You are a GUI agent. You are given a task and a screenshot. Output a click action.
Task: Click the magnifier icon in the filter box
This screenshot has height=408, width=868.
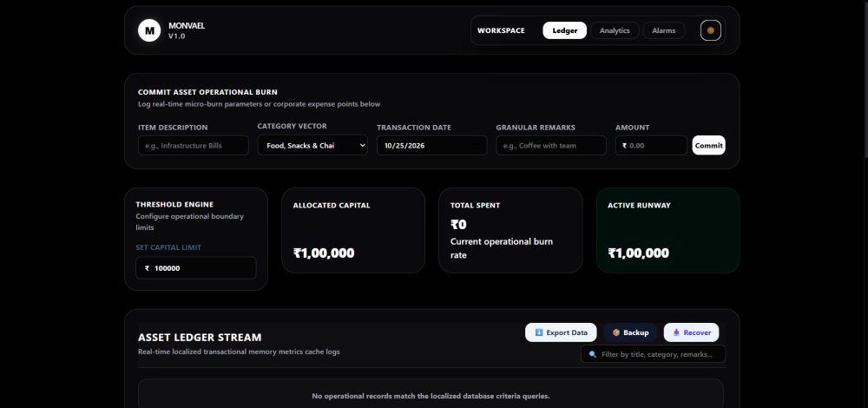(x=592, y=354)
